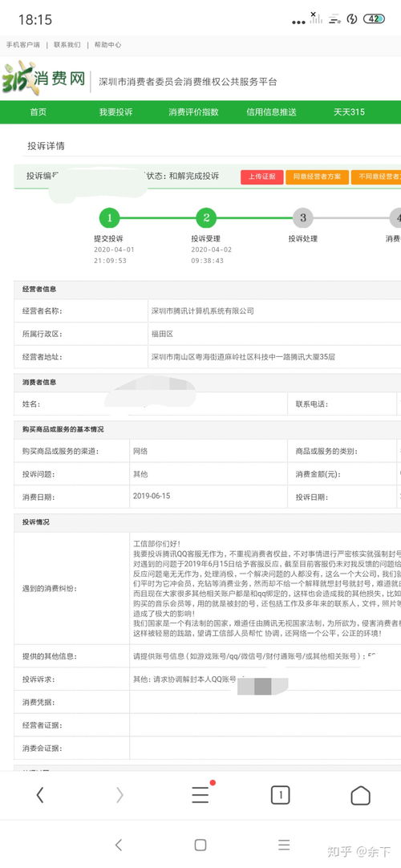Tap the Android system back button

[x=119, y=845]
